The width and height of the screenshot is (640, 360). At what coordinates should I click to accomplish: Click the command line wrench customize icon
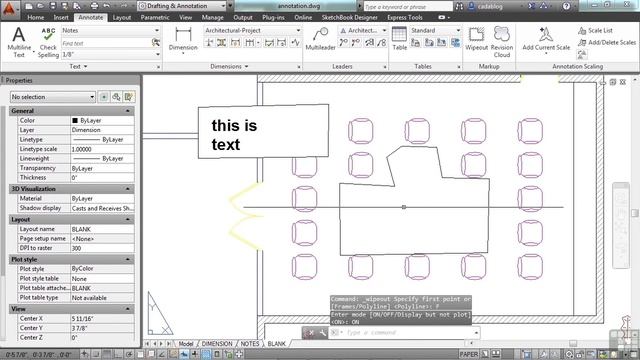[x=322, y=333]
